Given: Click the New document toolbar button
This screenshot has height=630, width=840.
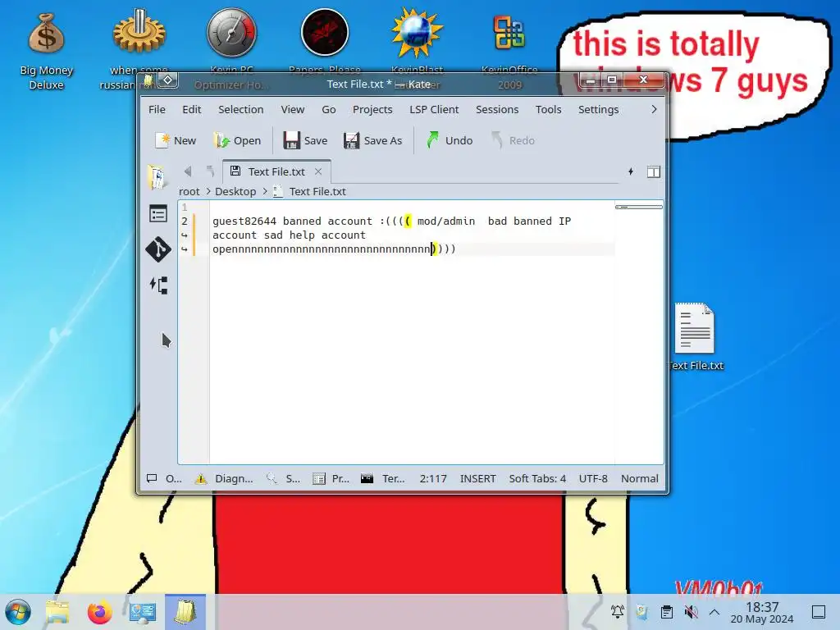Looking at the screenshot, I should (176, 140).
